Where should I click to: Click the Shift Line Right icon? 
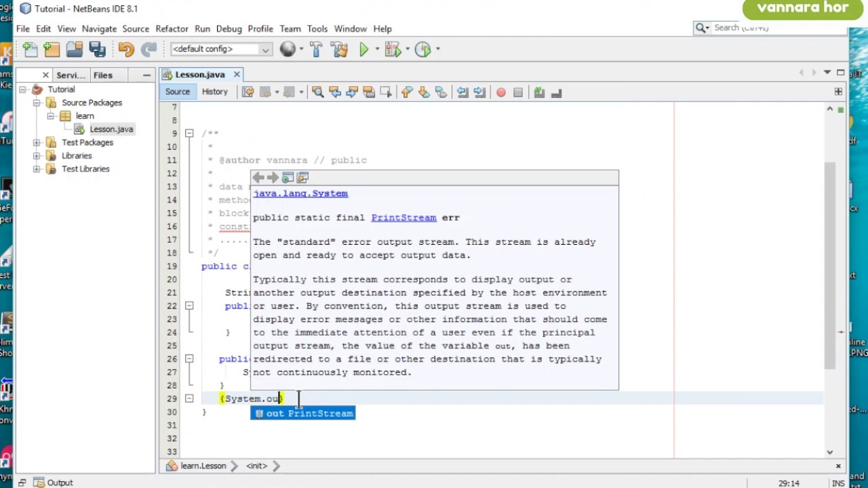pyautogui.click(x=479, y=92)
